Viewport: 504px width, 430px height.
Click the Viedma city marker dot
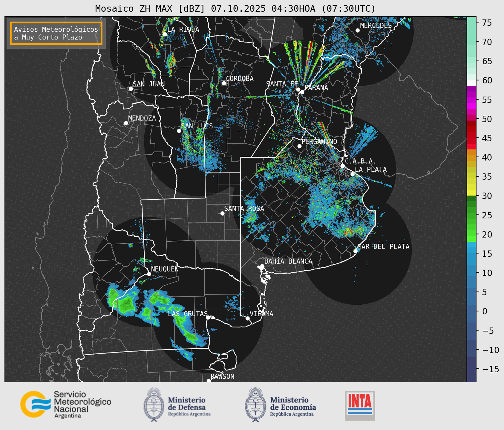tap(248, 318)
